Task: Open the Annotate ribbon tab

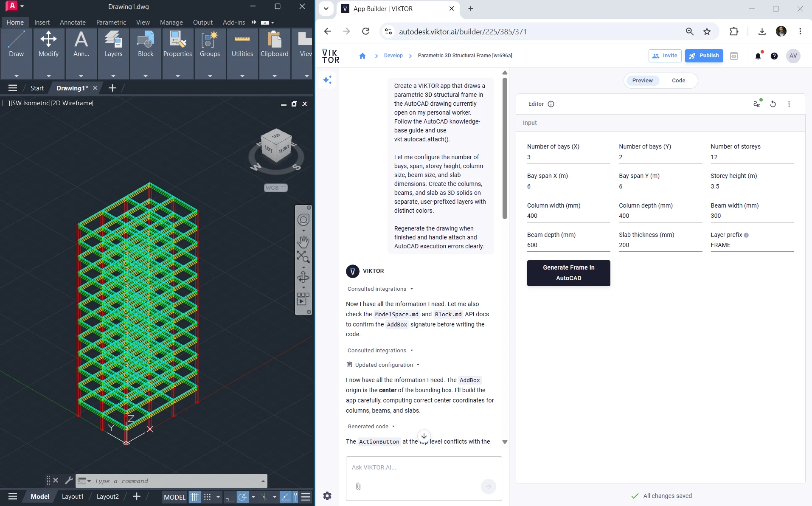Action: 73,22
